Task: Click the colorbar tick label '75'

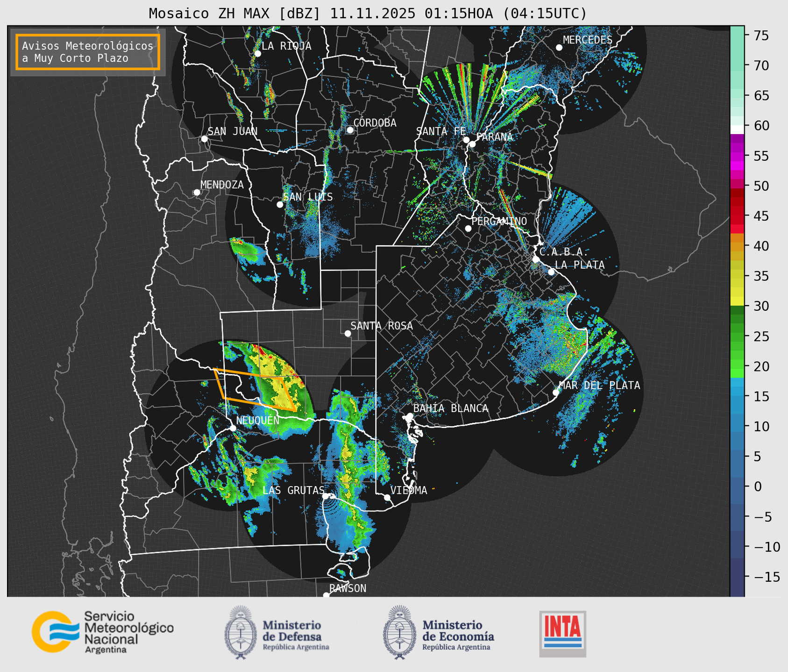Action: coord(761,36)
